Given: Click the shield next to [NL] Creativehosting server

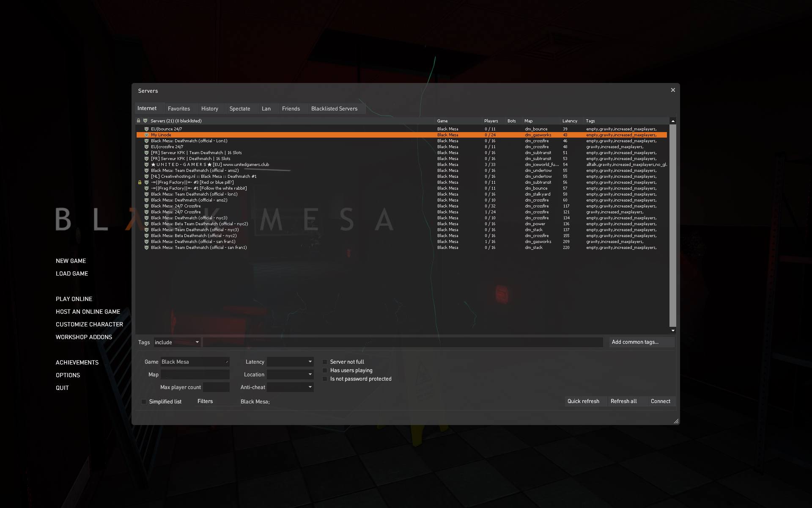Looking at the screenshot, I should [146, 176].
